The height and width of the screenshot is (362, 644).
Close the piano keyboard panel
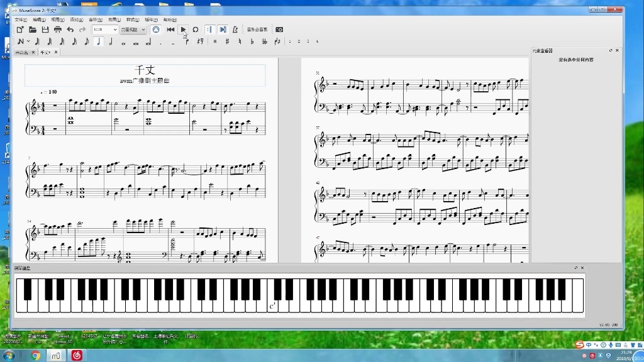[x=582, y=268]
